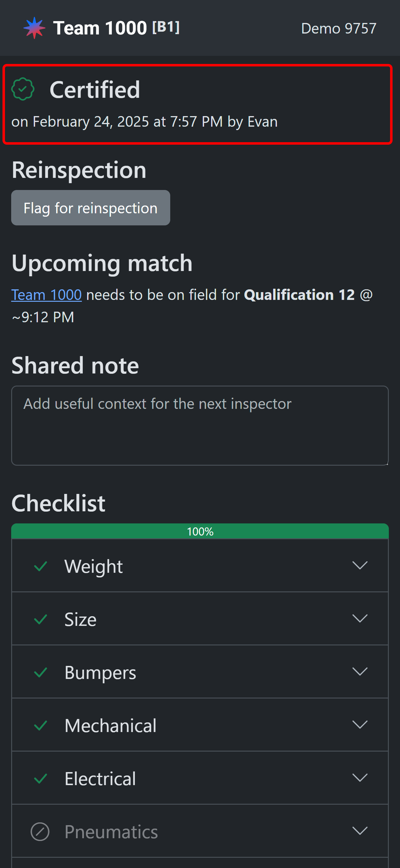Screen dimensions: 400x868
Task: Click the Demo 9757 header text
Action: pos(338,28)
